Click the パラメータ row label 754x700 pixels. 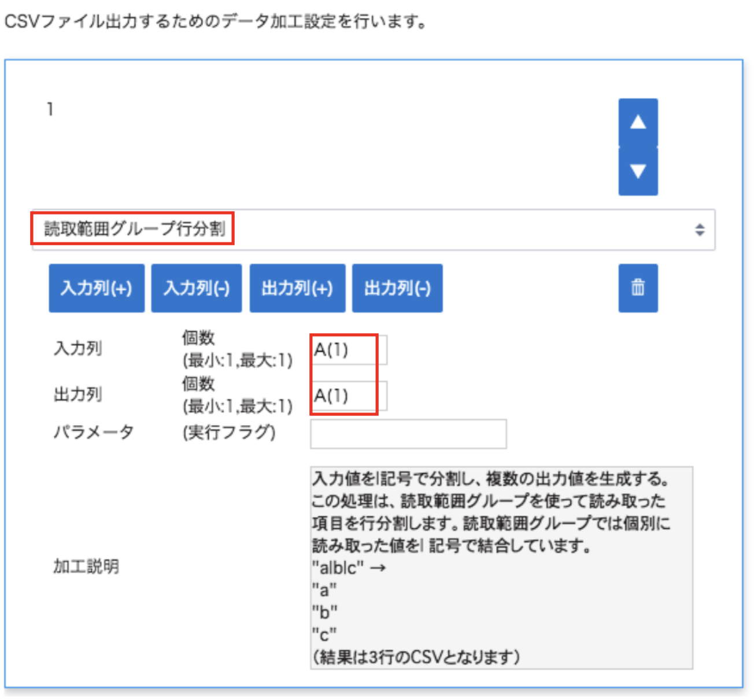[94, 432]
